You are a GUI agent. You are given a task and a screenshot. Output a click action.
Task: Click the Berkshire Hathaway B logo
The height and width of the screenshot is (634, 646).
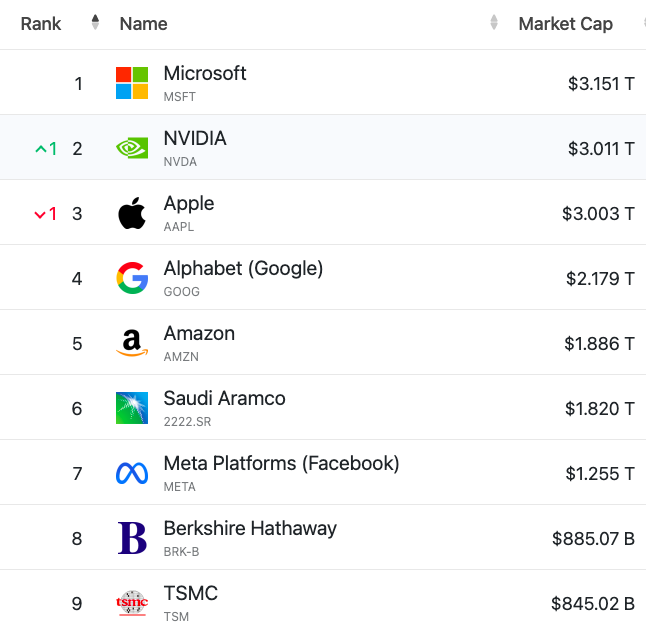[132, 538]
